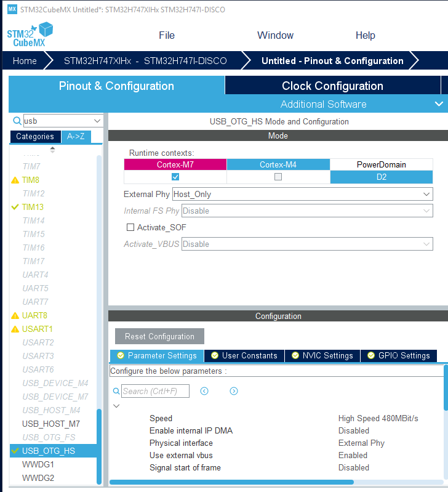
Task: Switch to Pinout & Configuration tab
Action: tap(116, 86)
